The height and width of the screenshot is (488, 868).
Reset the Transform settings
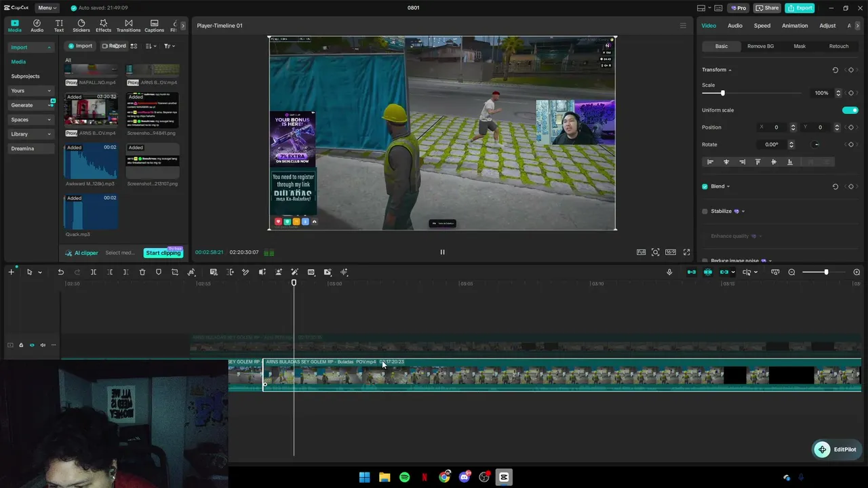click(835, 70)
